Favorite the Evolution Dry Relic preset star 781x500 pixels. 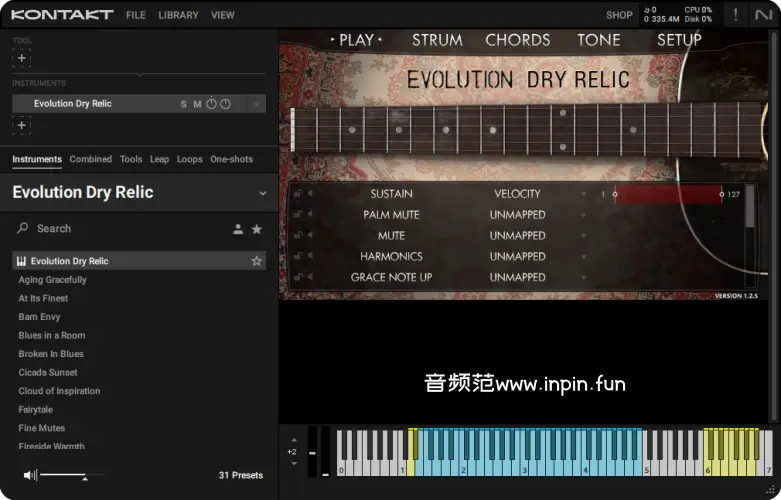tap(257, 261)
